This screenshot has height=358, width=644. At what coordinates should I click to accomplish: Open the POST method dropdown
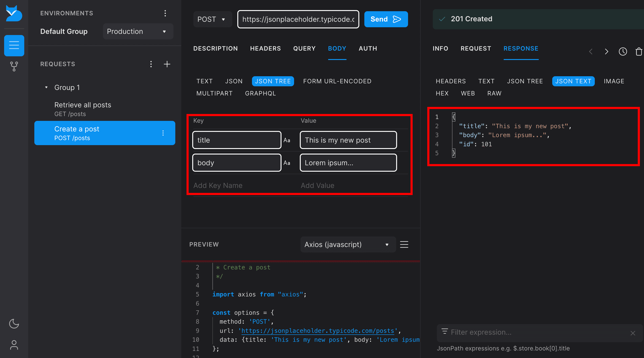click(x=213, y=19)
